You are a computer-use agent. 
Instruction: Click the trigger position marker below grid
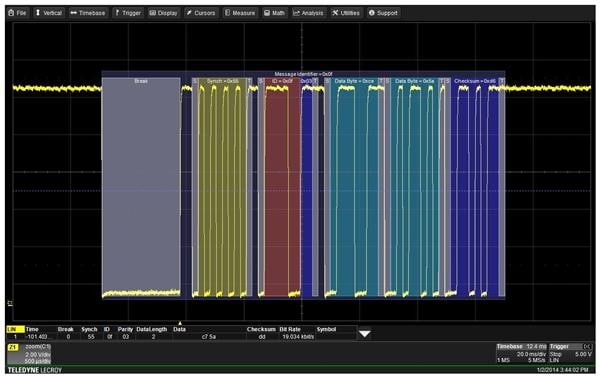pos(180,323)
